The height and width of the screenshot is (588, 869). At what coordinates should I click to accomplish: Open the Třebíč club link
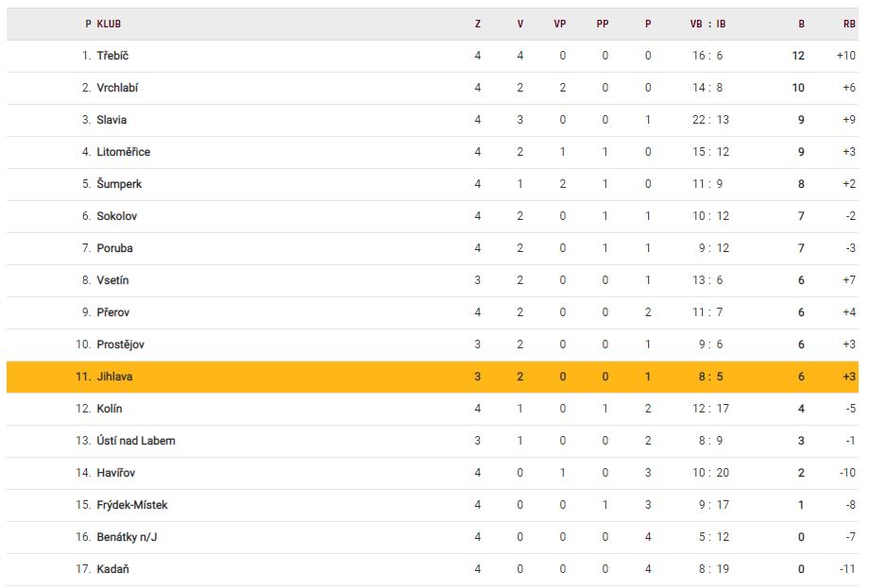coord(112,56)
